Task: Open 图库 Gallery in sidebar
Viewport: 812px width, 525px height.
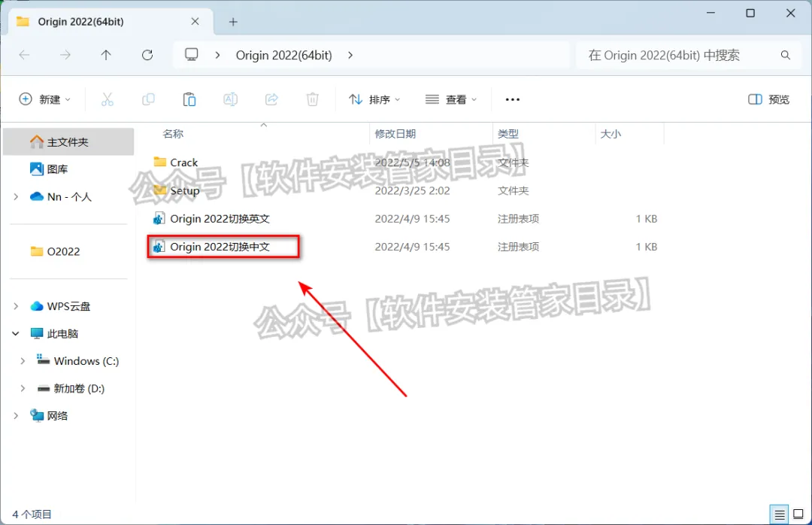Action: [49, 169]
